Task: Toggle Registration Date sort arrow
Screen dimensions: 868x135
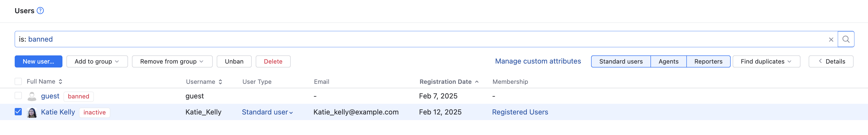Action: (x=477, y=82)
